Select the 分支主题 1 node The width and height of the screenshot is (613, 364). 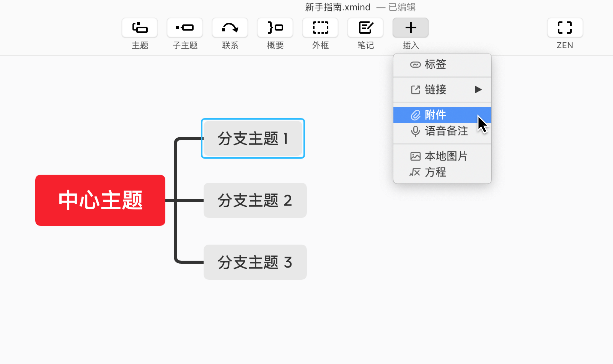tap(253, 139)
